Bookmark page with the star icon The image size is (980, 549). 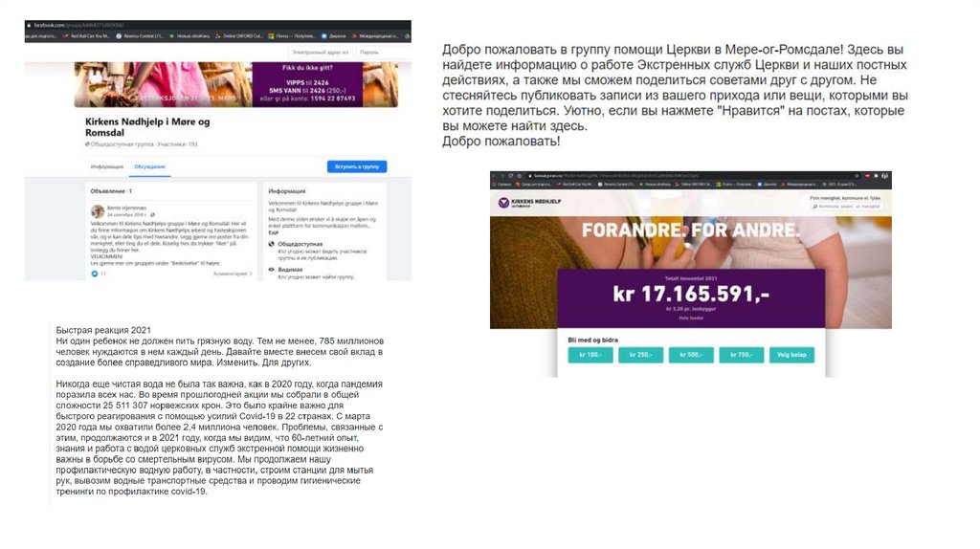[x=857, y=176]
